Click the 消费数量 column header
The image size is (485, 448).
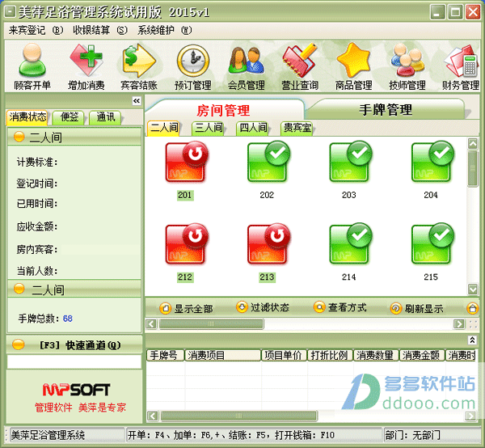(376, 356)
